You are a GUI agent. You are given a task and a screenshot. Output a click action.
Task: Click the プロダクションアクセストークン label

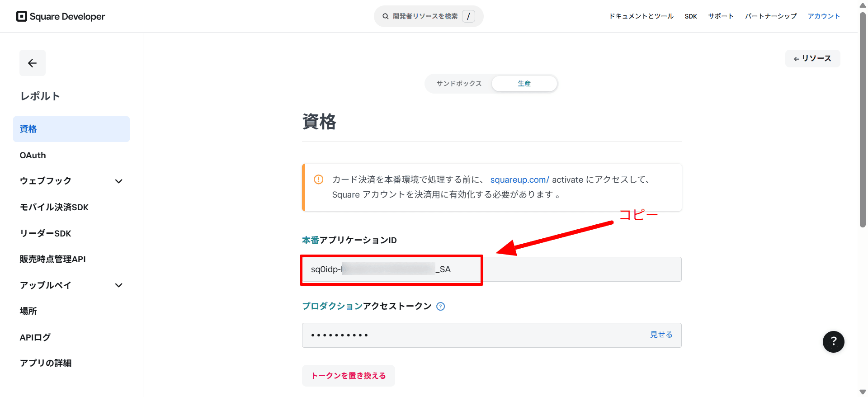(x=367, y=306)
